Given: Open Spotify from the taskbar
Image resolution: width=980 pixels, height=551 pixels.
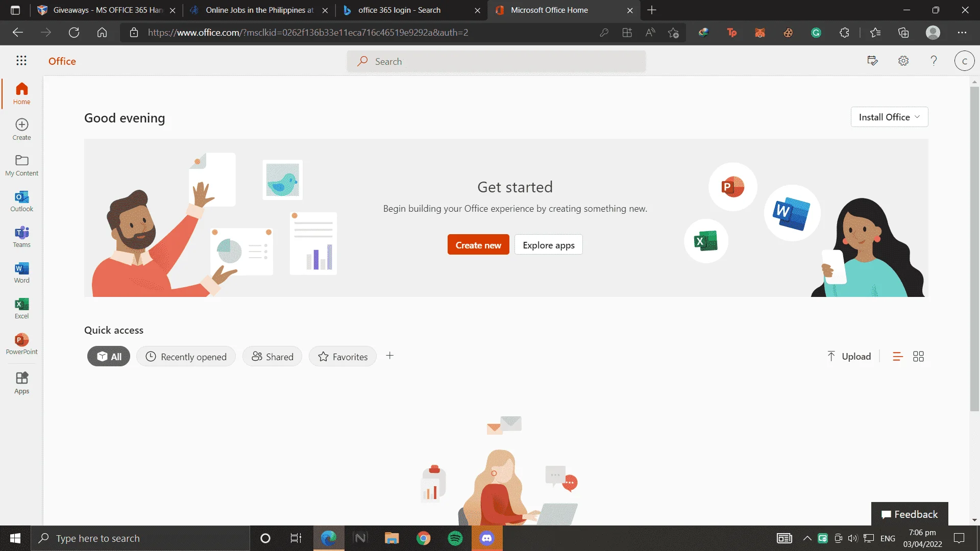Looking at the screenshot, I should [455, 538].
